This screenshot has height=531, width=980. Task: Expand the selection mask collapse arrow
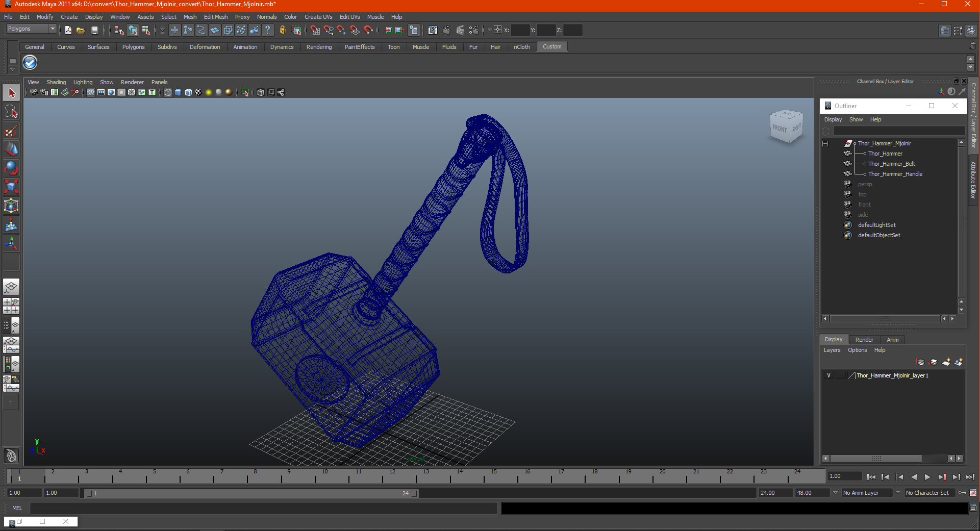[x=162, y=30]
